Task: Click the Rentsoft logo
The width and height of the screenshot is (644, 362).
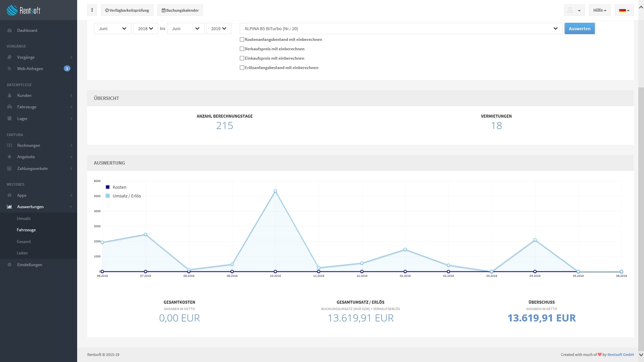Action: (x=23, y=10)
